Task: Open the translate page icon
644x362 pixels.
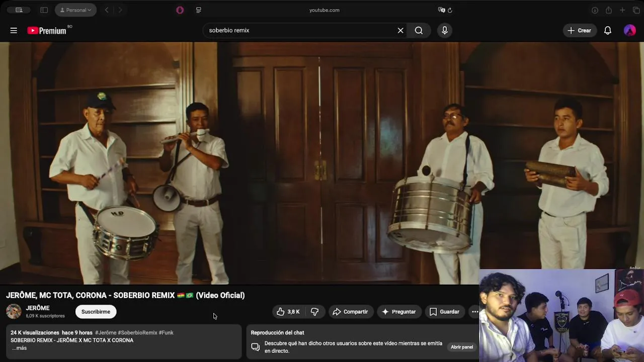Action: (441, 10)
